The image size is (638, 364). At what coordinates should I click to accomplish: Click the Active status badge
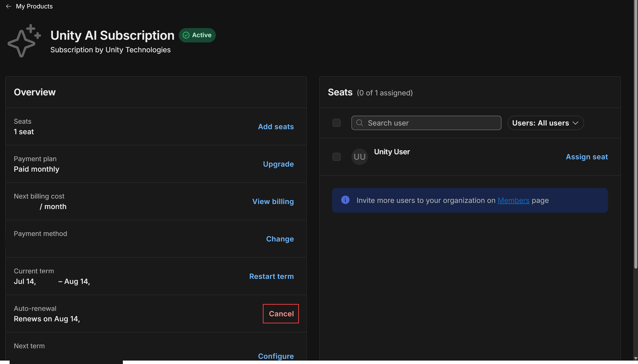tap(197, 35)
